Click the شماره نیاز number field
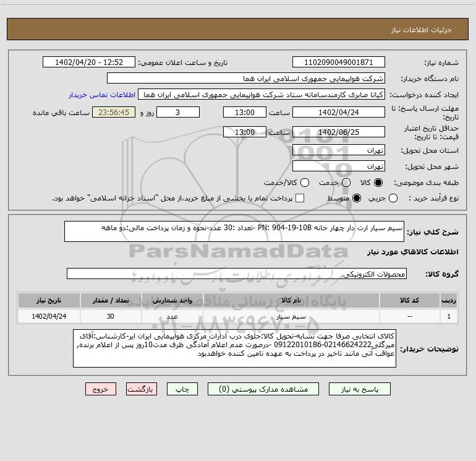Image resolution: width=476 pixels, height=461 pixels. 338,62
